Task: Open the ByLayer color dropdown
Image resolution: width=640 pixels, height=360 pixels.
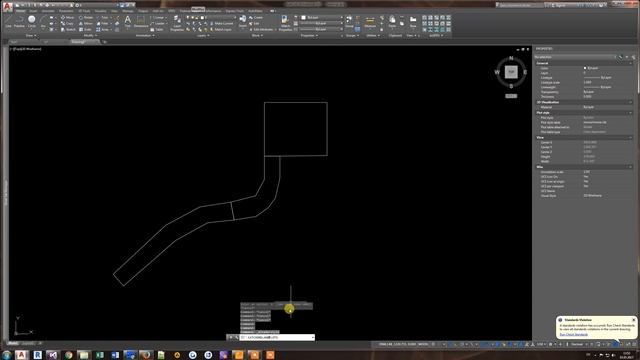Action: [322, 18]
